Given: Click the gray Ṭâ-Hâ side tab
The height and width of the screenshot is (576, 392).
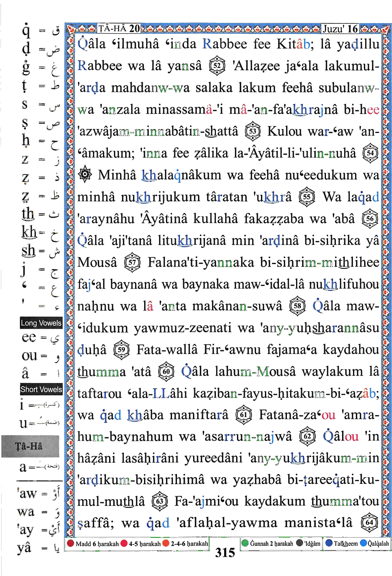Looking at the screenshot, I should coord(30,446).
